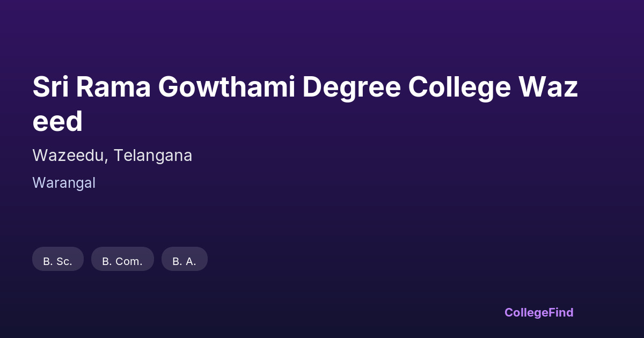Click Telangana in the location line
Image resolution: width=644 pixels, height=338 pixels.
click(153, 156)
